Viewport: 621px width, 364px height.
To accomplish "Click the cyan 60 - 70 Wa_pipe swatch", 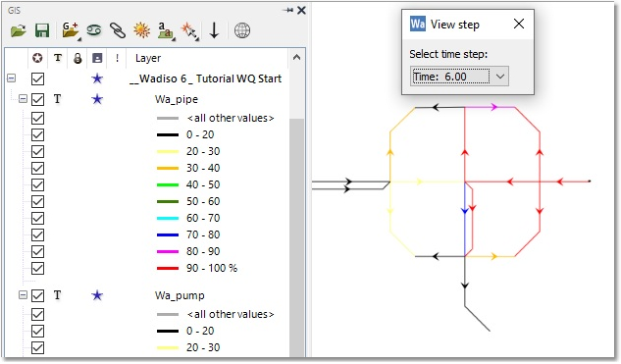I will (168, 218).
